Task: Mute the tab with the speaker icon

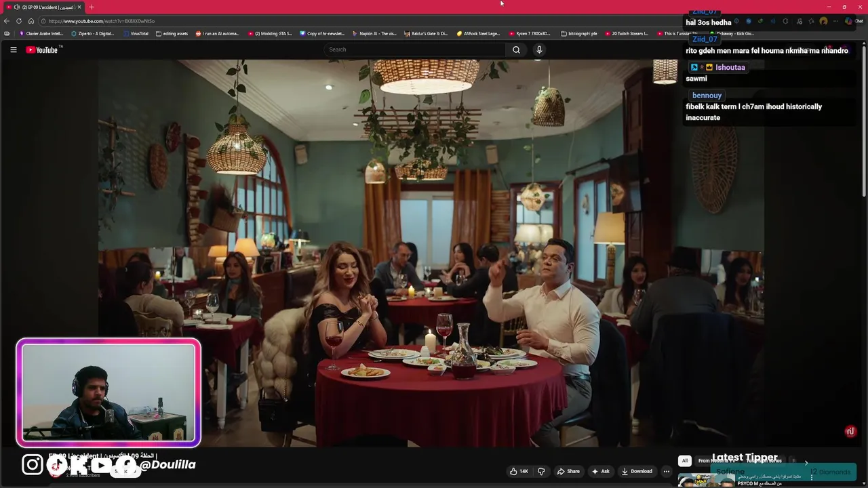Action: click(16, 7)
